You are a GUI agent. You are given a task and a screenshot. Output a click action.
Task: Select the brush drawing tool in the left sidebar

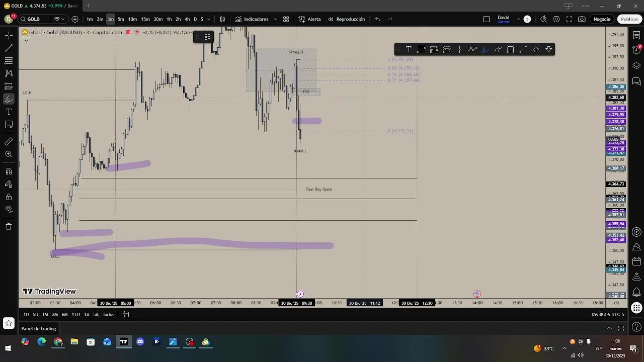(9, 99)
